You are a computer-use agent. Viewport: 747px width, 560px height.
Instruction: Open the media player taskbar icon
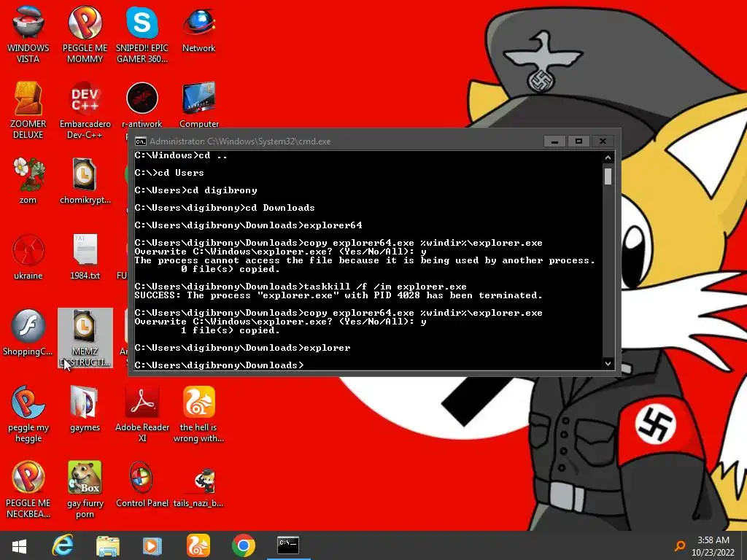[152, 545]
